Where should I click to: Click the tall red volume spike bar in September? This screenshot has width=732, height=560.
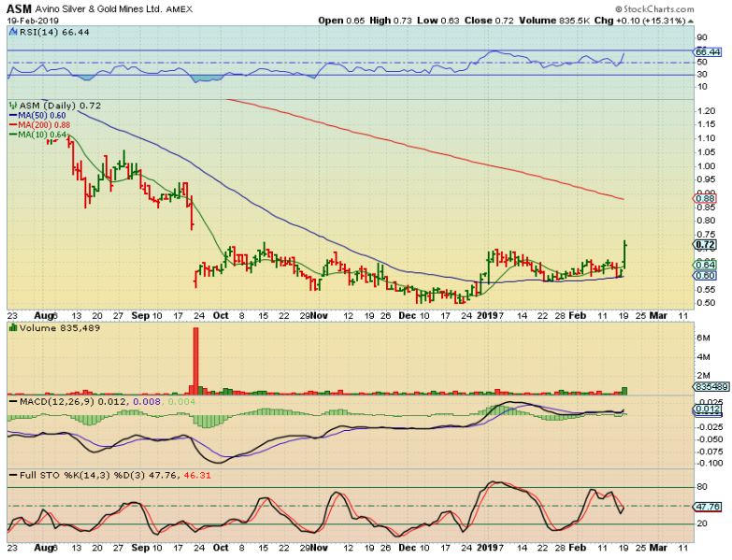(x=196, y=361)
